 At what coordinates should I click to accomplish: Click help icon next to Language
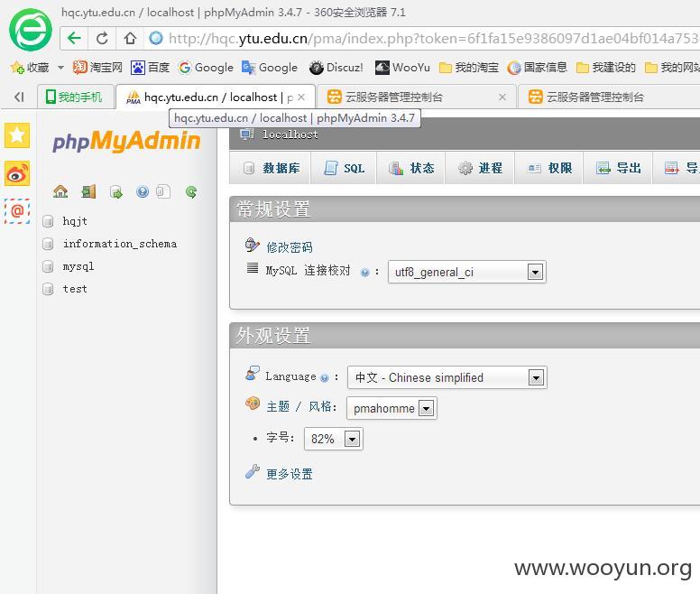click(x=325, y=378)
